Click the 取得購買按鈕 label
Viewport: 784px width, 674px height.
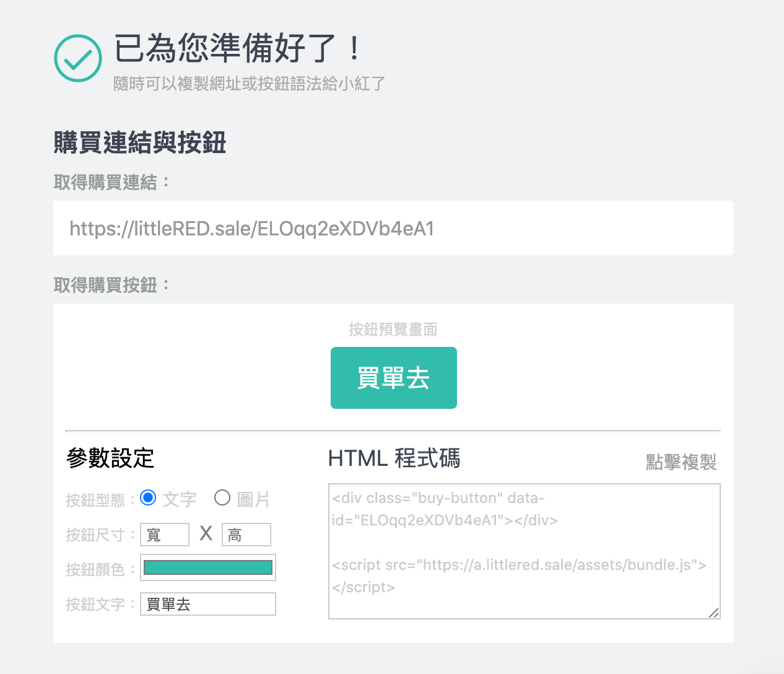[111, 285]
